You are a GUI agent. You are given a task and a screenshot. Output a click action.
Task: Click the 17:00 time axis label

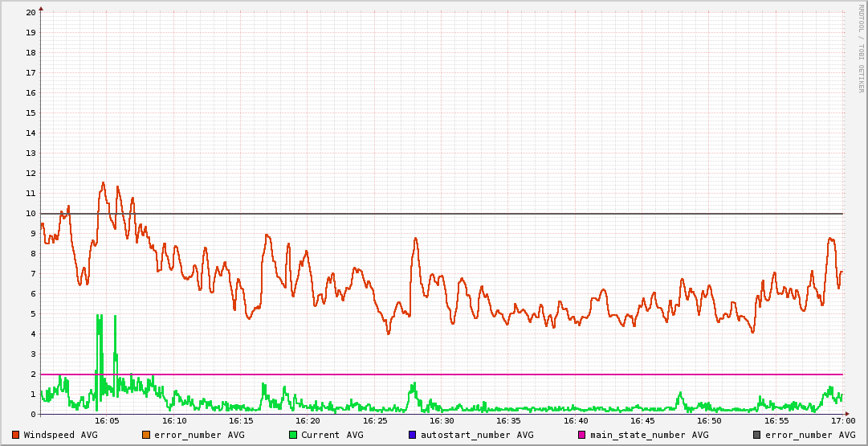[842, 420]
